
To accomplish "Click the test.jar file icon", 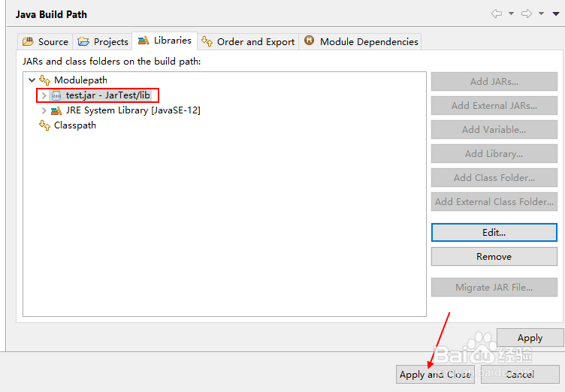I will click(x=56, y=95).
